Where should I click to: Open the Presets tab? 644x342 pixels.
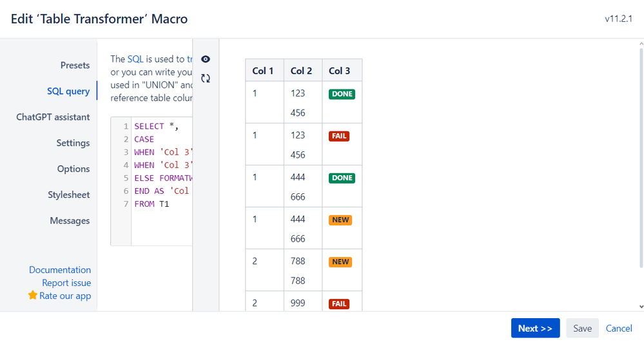click(x=75, y=65)
